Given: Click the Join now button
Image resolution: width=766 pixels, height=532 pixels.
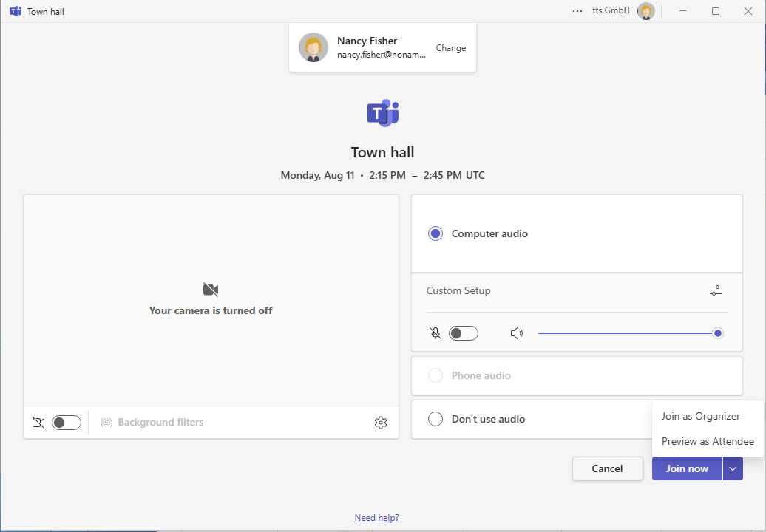Looking at the screenshot, I should (687, 468).
